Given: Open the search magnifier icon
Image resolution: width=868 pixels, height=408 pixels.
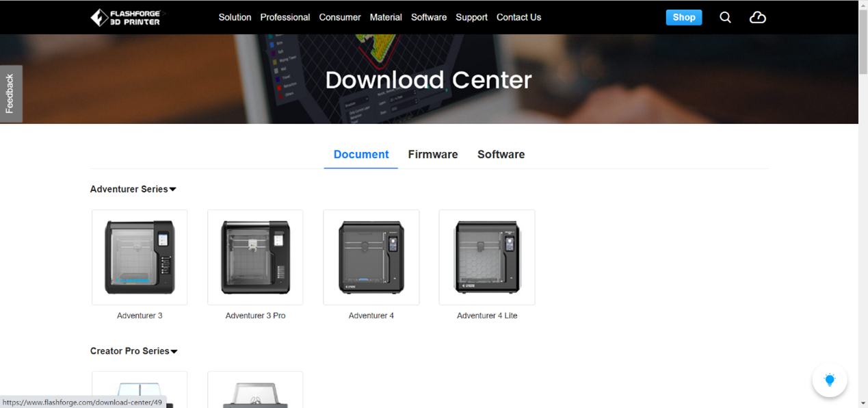Looking at the screenshot, I should point(725,17).
